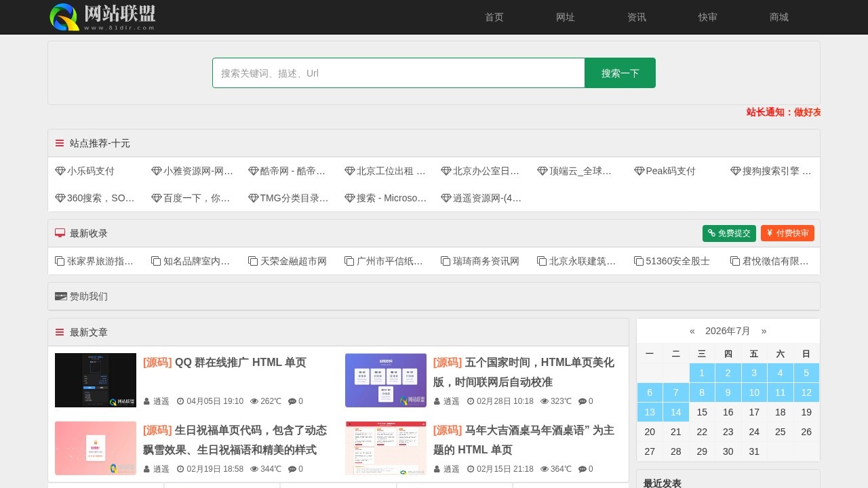This screenshot has width=868, height=488.
Task: Click author 逍遥 of 五个国家时间 article
Action: pyautogui.click(x=447, y=401)
